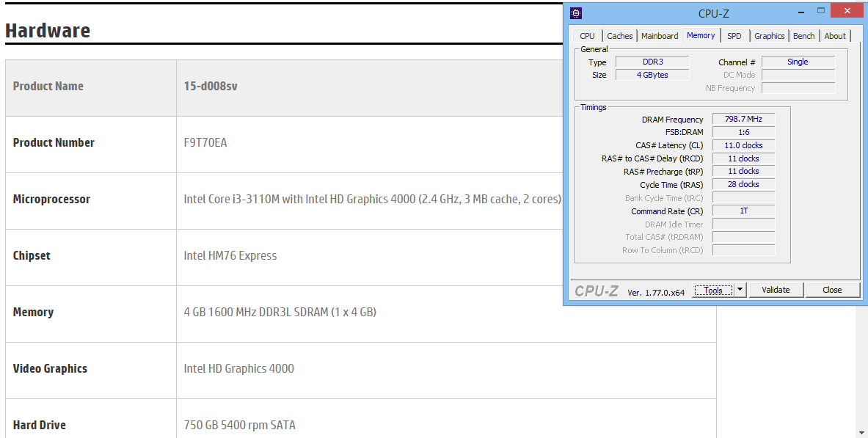Click the Size field showing 4 GBytes
Screen dimensions: 868x438
653,75
